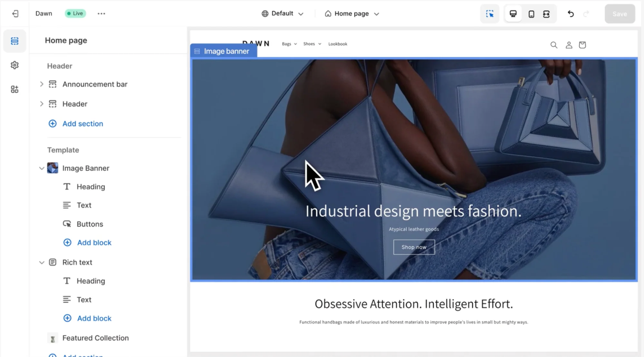
Task: Open the Shoes menu in preview
Action: point(312,44)
